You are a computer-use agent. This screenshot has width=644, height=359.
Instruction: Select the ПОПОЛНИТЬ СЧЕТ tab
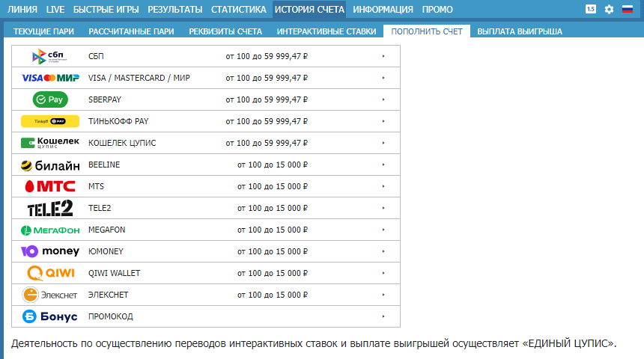coord(427,31)
